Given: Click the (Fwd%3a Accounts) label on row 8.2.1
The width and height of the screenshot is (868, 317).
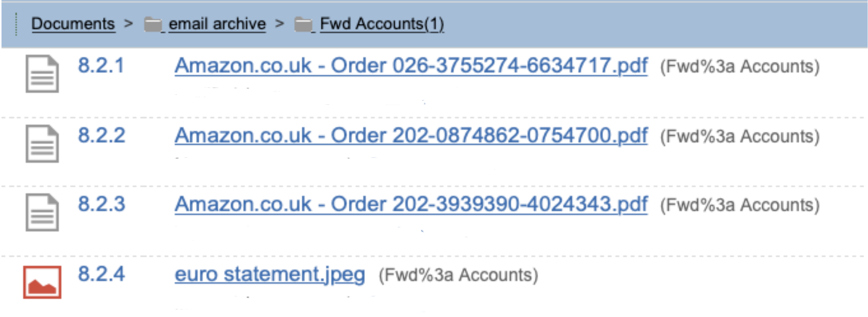Looking at the screenshot, I should pyautogui.click(x=739, y=67).
